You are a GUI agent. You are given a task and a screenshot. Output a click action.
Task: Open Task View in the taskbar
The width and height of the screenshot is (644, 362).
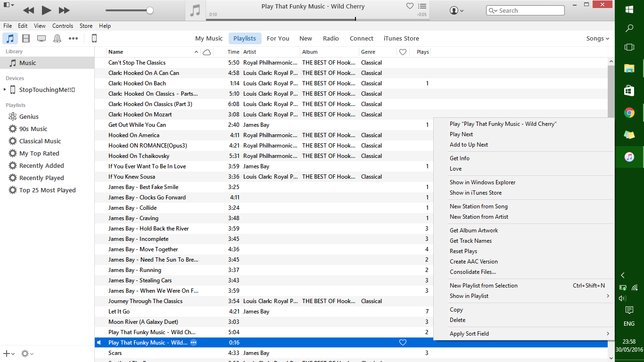tap(629, 47)
